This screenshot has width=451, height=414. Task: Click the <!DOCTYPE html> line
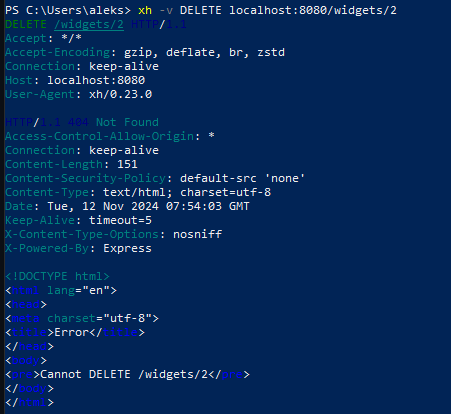click(57, 276)
